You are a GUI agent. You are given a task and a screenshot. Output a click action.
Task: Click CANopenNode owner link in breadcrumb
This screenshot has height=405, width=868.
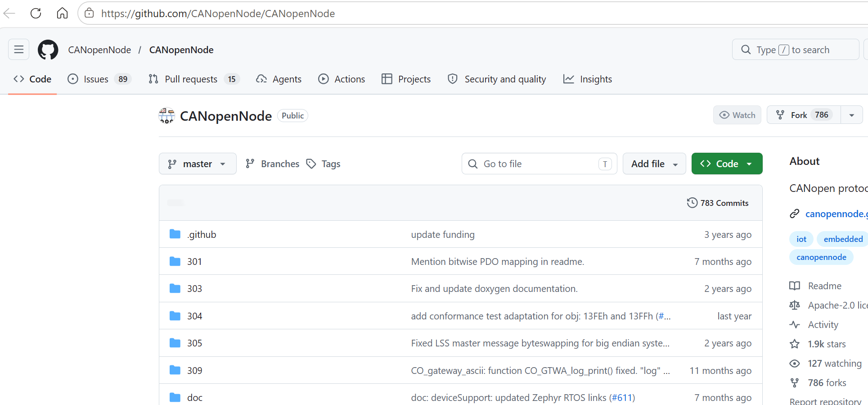(99, 50)
